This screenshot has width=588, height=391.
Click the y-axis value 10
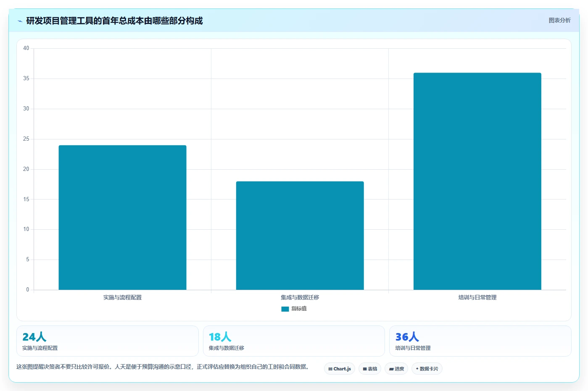(26, 229)
